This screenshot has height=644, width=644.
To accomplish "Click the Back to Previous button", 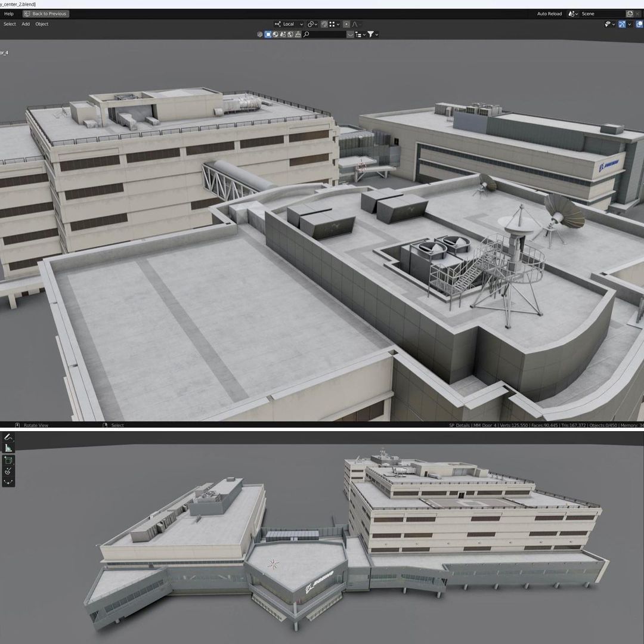I will click(46, 14).
